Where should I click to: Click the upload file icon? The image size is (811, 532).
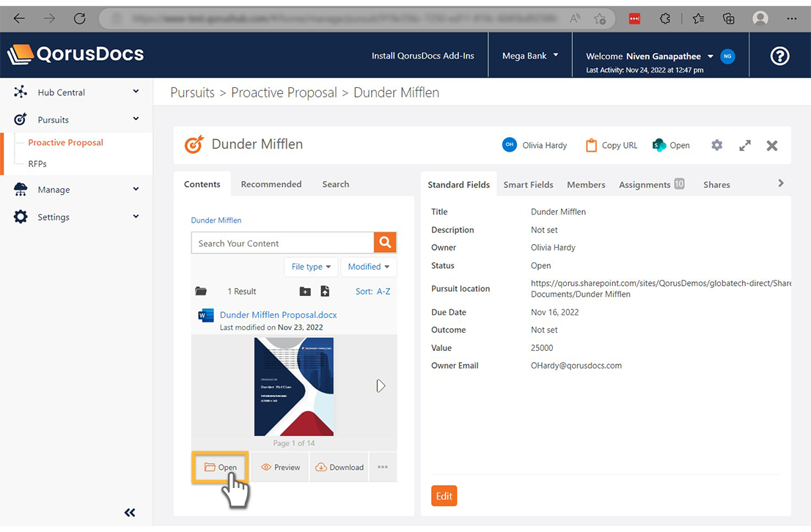pyautogui.click(x=325, y=291)
